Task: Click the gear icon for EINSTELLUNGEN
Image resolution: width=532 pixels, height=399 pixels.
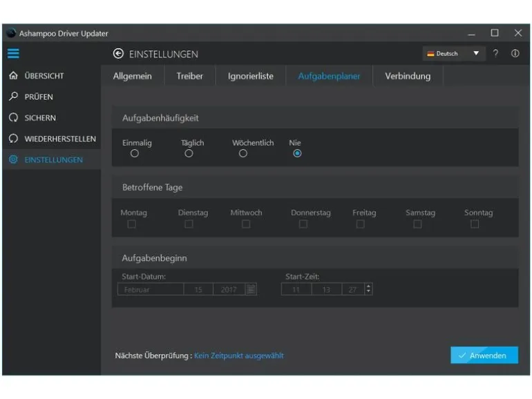Action: point(14,159)
